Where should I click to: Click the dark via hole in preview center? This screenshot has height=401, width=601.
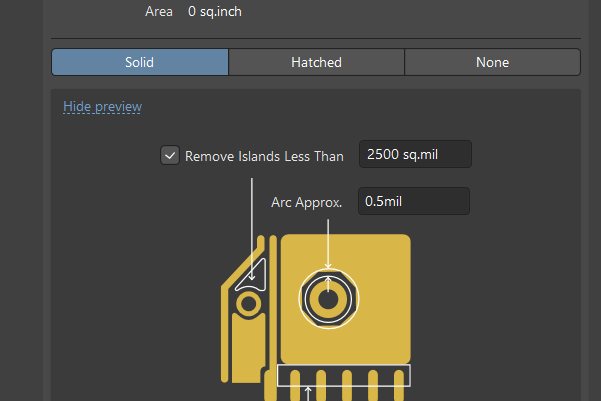(327, 297)
